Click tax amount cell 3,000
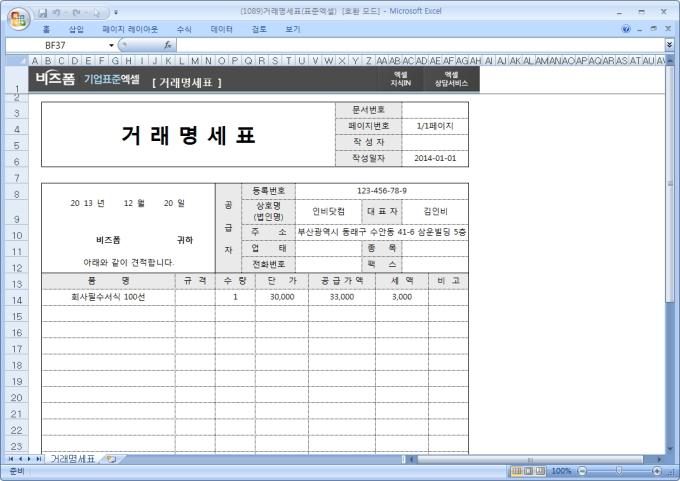Viewport: 680px width, 481px height. click(402, 297)
